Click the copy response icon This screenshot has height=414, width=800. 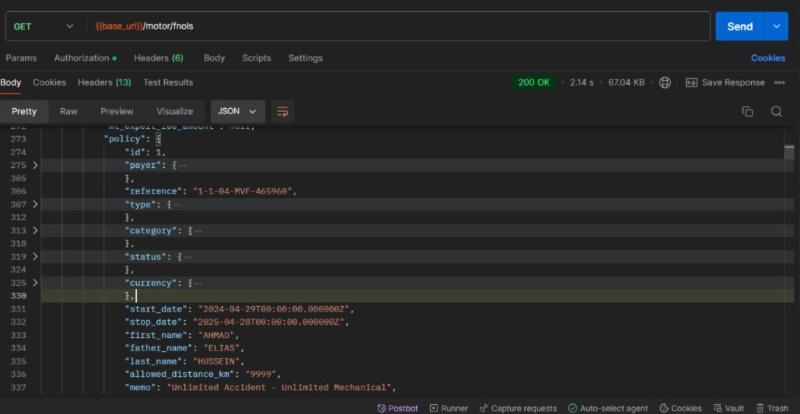pos(747,111)
